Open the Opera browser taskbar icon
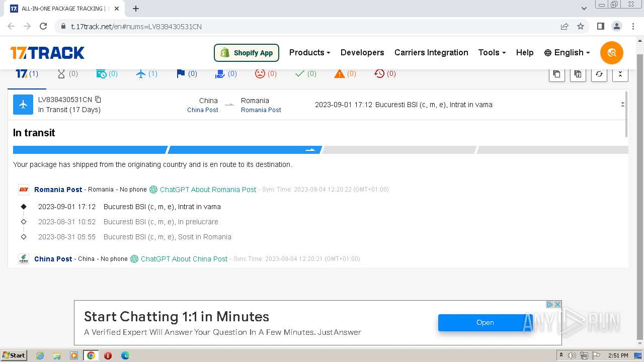The width and height of the screenshot is (644, 362). [x=108, y=355]
